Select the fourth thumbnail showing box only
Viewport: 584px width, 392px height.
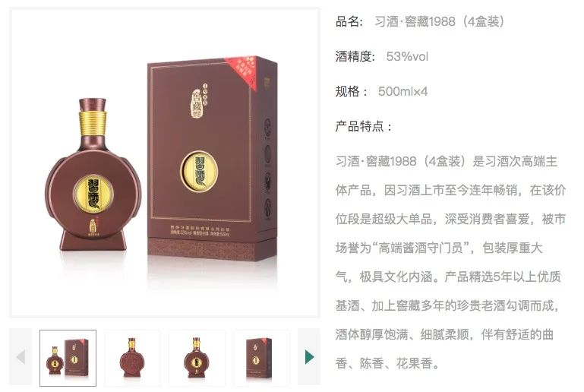click(x=261, y=358)
